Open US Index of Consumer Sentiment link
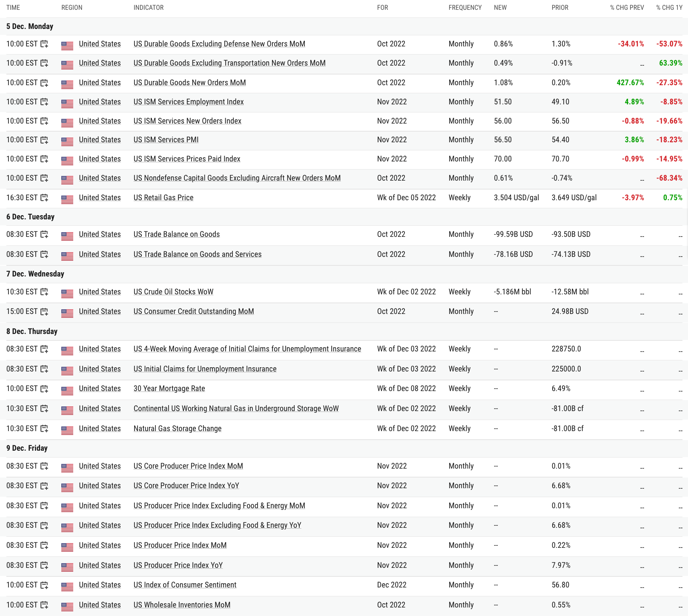 coord(185,585)
